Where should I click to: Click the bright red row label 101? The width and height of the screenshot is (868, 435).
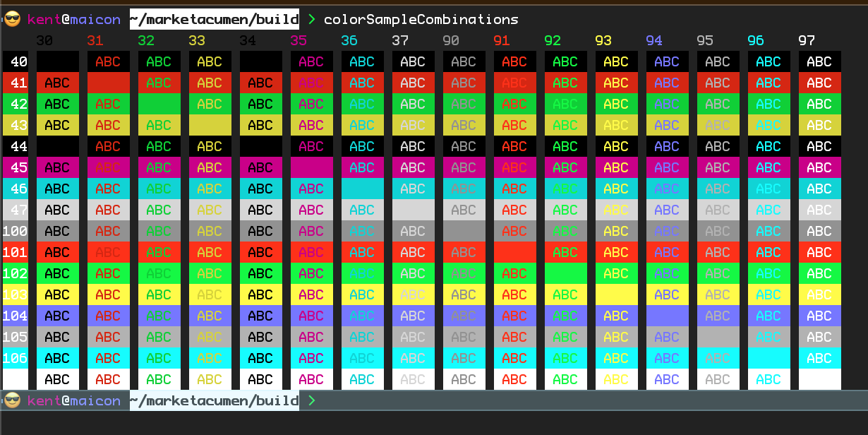click(x=15, y=252)
